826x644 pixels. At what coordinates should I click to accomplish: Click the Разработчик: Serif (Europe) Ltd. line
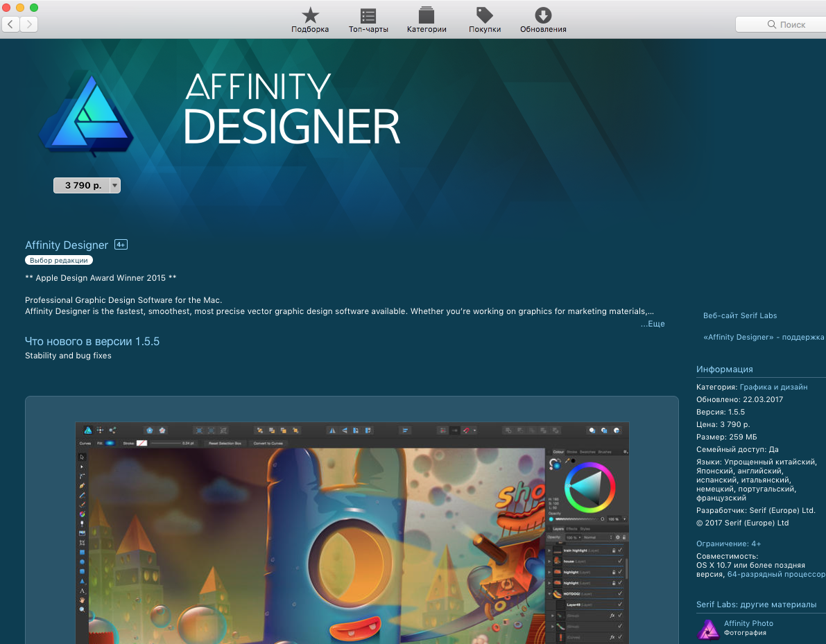click(x=755, y=510)
